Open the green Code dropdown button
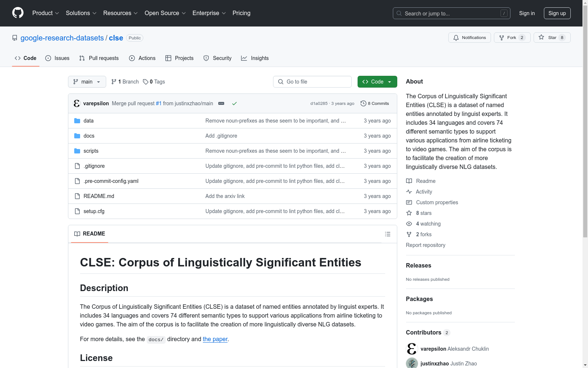Image resolution: width=588 pixels, height=368 pixels. pyautogui.click(x=377, y=82)
